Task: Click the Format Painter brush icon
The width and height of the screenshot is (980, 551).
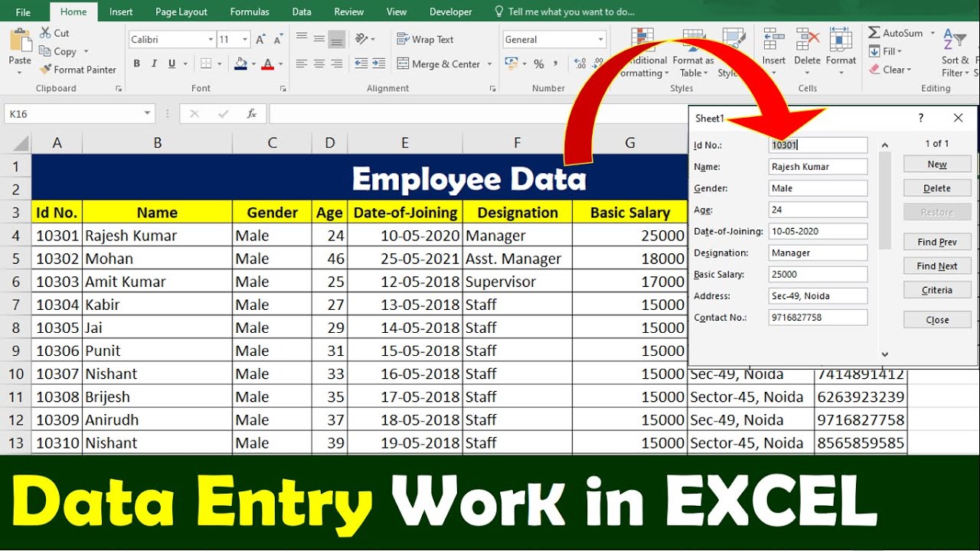Action: pos(45,70)
